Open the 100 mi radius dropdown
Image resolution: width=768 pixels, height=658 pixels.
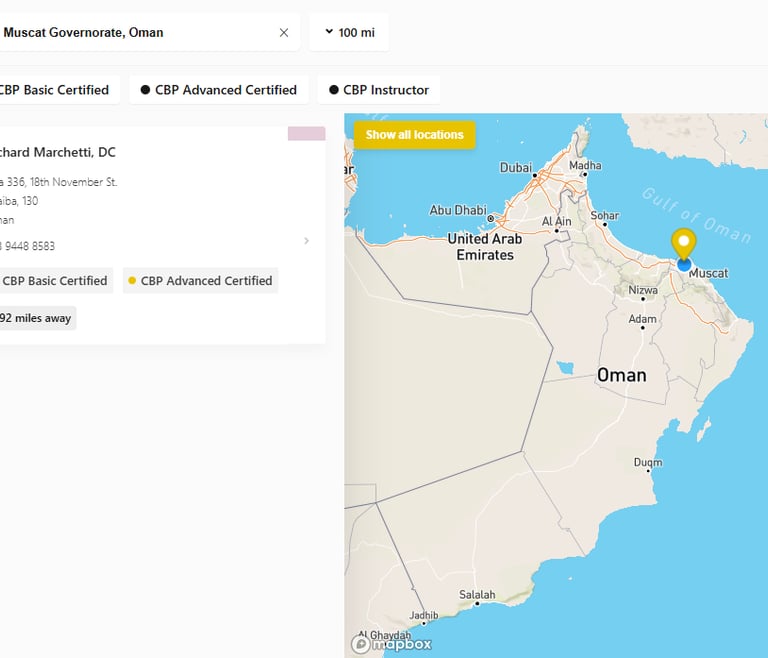tap(349, 32)
